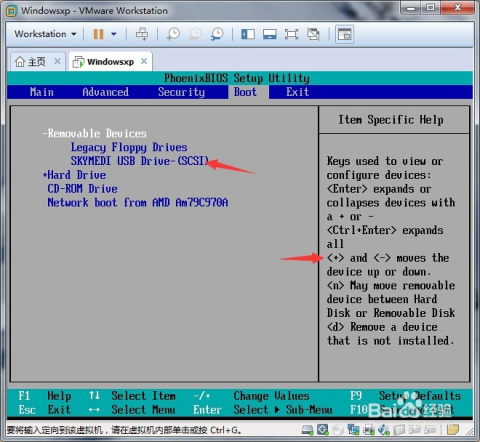Take a snapshot of the VM
This screenshot has height=442, width=480.
(173, 34)
